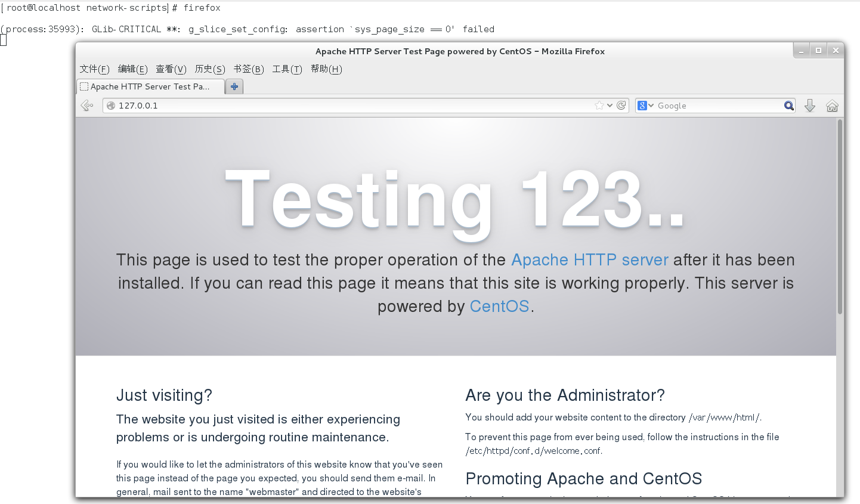The image size is (860, 504).
Task: Reload the page with the refresh icon
Action: 621,106
